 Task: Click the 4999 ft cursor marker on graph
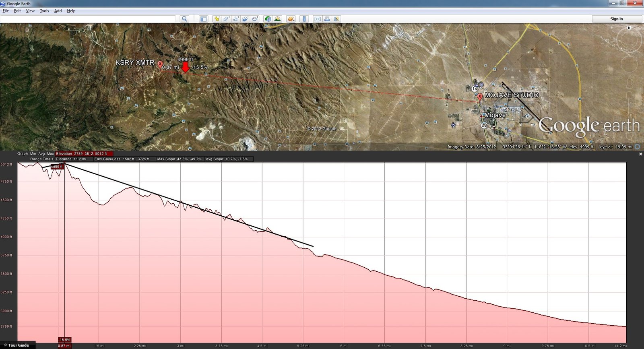[57, 167]
